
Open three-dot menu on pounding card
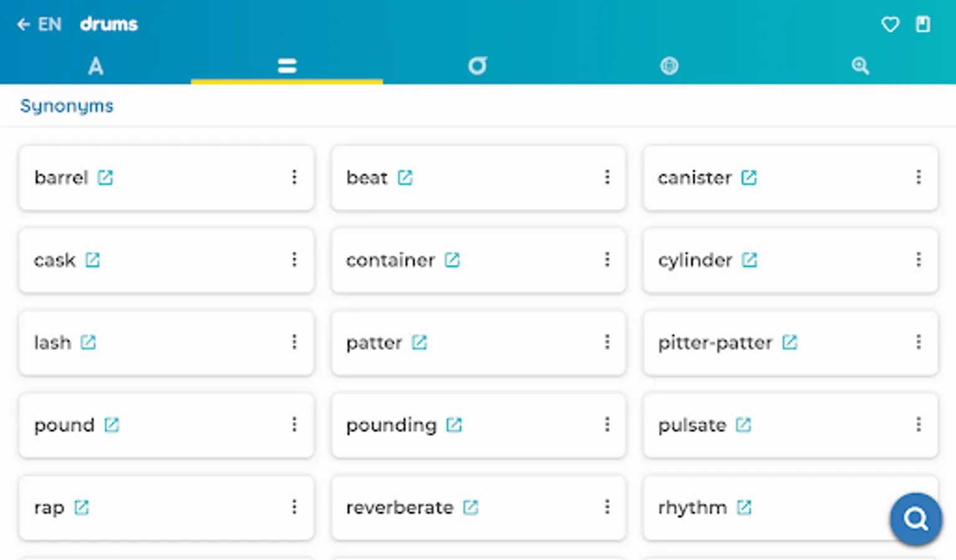pyautogui.click(x=607, y=424)
